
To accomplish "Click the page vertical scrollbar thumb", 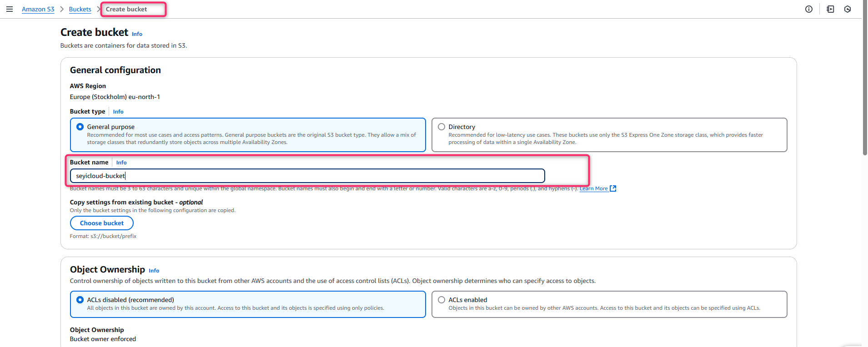I will [x=865, y=77].
